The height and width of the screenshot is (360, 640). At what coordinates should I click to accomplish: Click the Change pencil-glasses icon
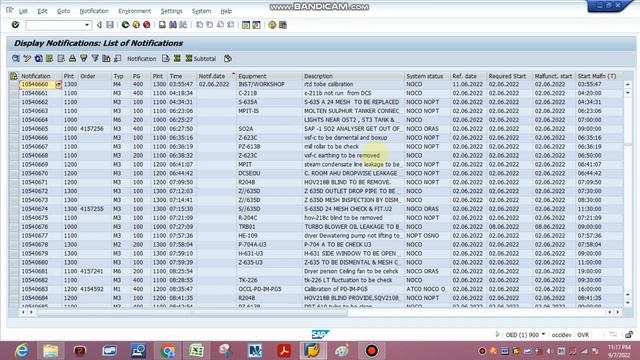coord(27,59)
